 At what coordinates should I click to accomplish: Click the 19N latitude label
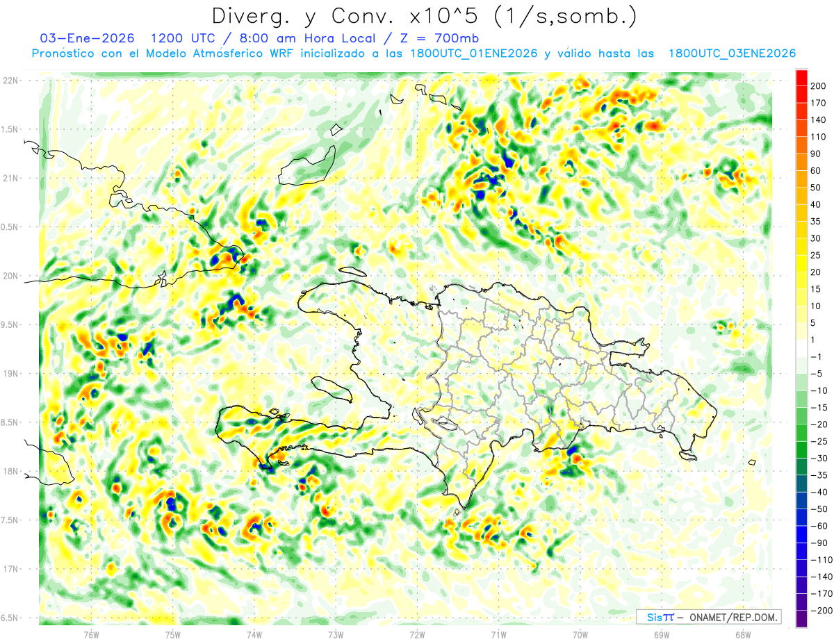tap(10, 374)
